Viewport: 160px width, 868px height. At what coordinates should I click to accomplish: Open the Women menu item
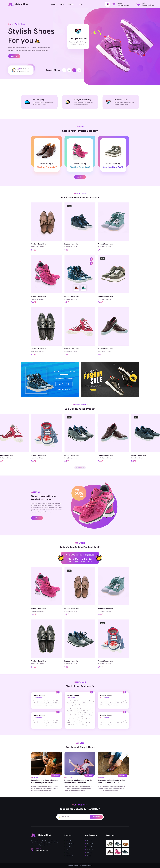point(71,4)
